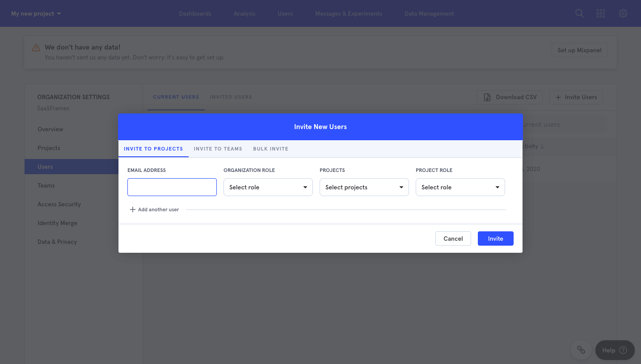Image resolution: width=641 pixels, height=364 pixels.
Task: Click the paperclip icon button
Action: pyautogui.click(x=581, y=350)
